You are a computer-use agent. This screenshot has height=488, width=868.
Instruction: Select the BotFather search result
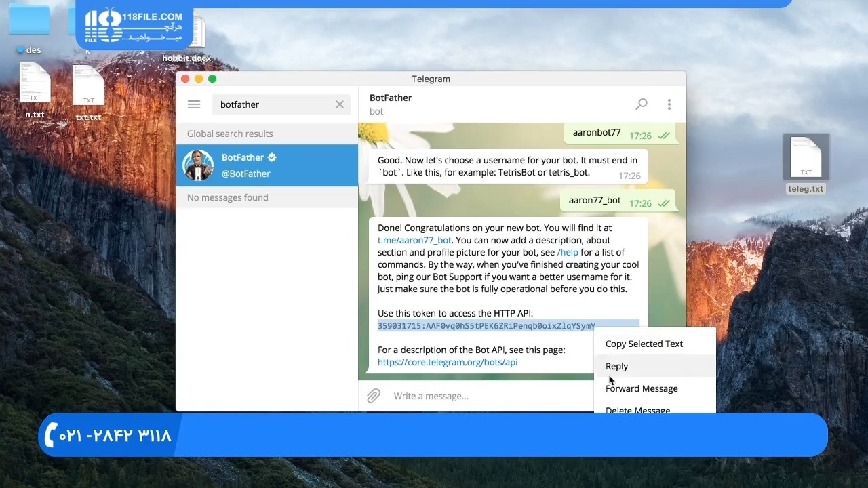(x=267, y=165)
